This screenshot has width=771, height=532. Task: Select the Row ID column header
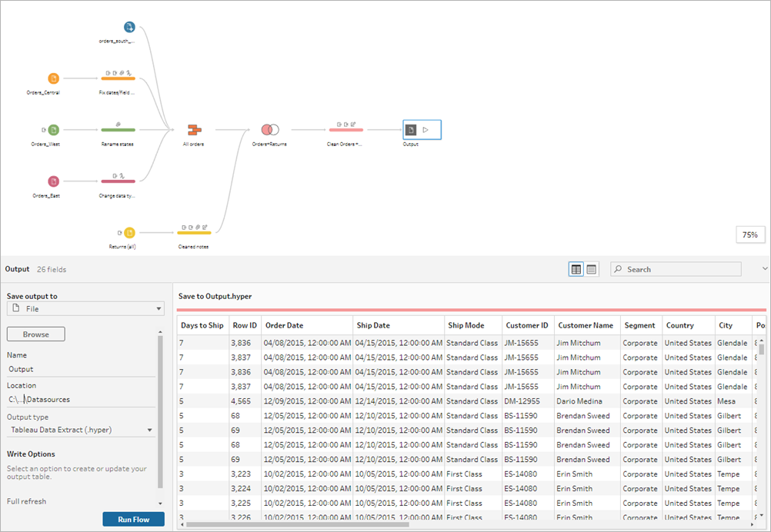[x=245, y=325]
